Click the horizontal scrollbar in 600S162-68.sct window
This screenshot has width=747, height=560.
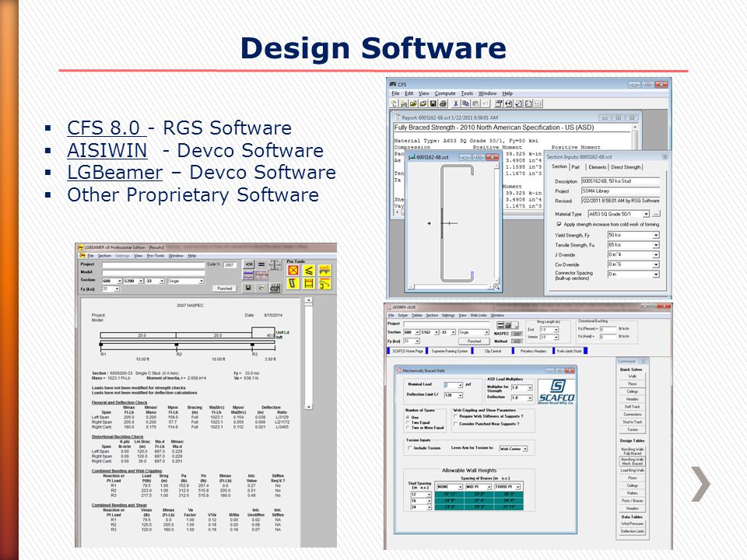tap(451, 287)
